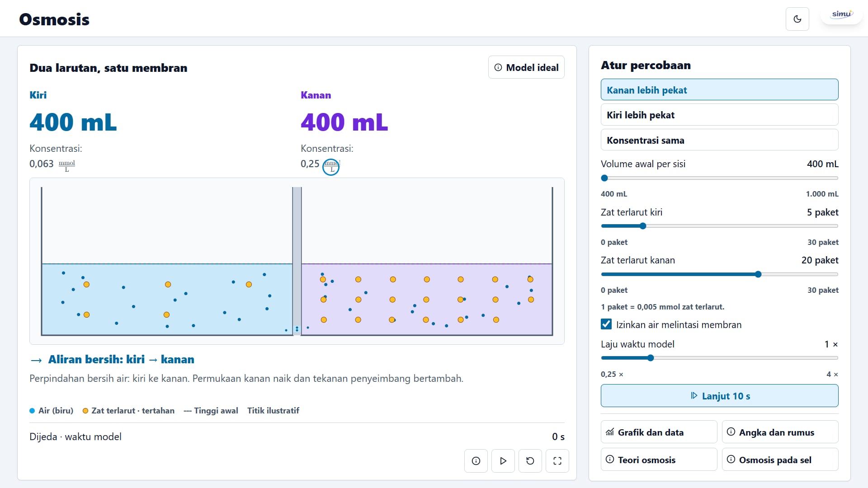The width and height of the screenshot is (868, 488).
Task: Click highlighted mmol/L unit on right
Action: (x=331, y=166)
